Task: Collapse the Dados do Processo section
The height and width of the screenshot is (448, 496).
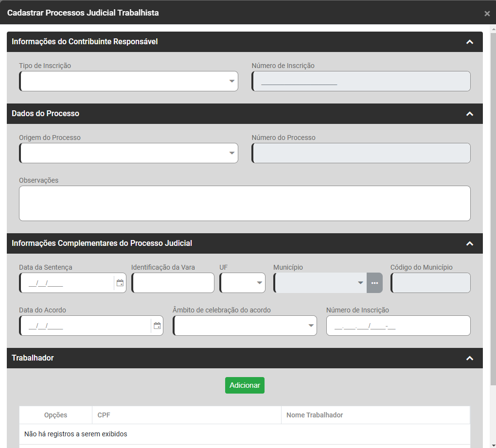Action: pos(469,114)
